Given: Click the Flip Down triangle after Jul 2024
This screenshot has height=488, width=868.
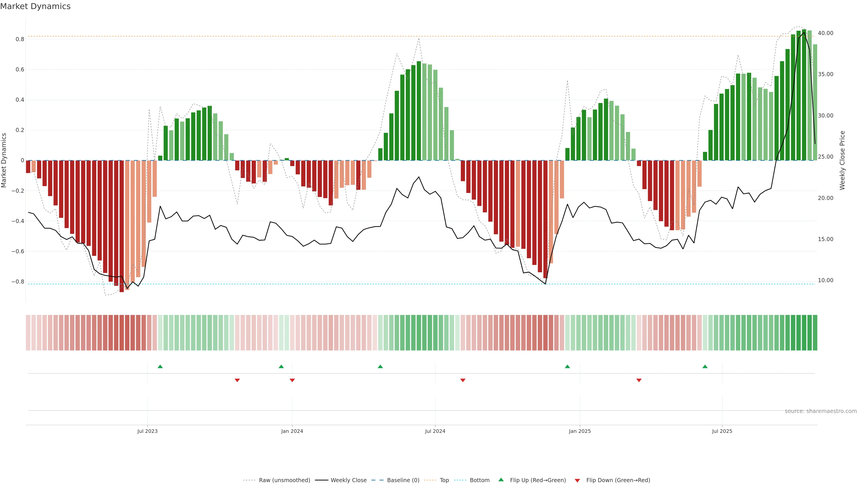Looking at the screenshot, I should pos(463,380).
